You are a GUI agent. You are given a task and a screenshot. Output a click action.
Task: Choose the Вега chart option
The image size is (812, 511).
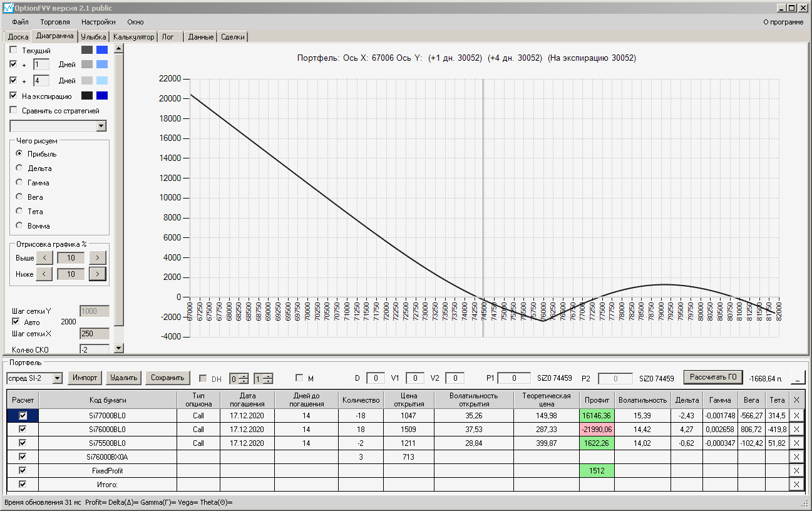point(19,197)
